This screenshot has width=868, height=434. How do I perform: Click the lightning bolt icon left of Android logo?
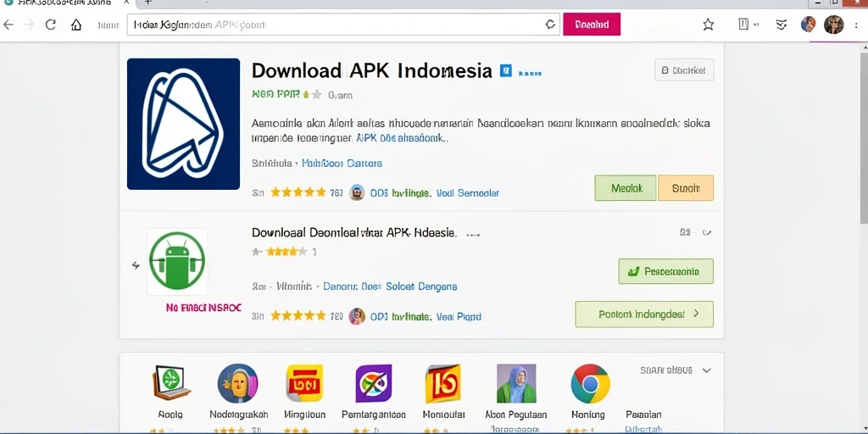click(x=136, y=265)
